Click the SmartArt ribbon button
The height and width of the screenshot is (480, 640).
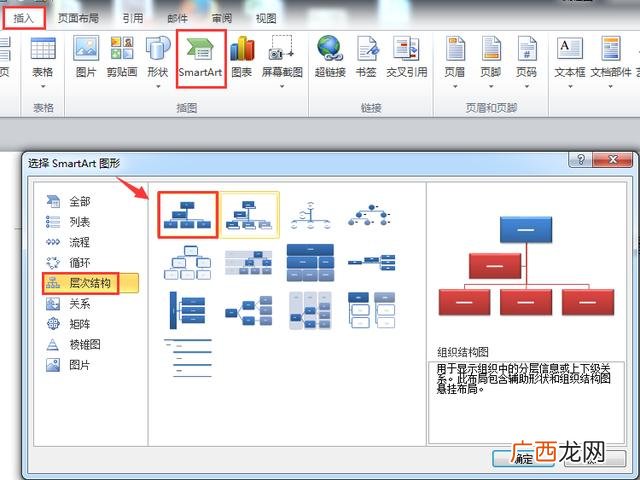point(200,58)
